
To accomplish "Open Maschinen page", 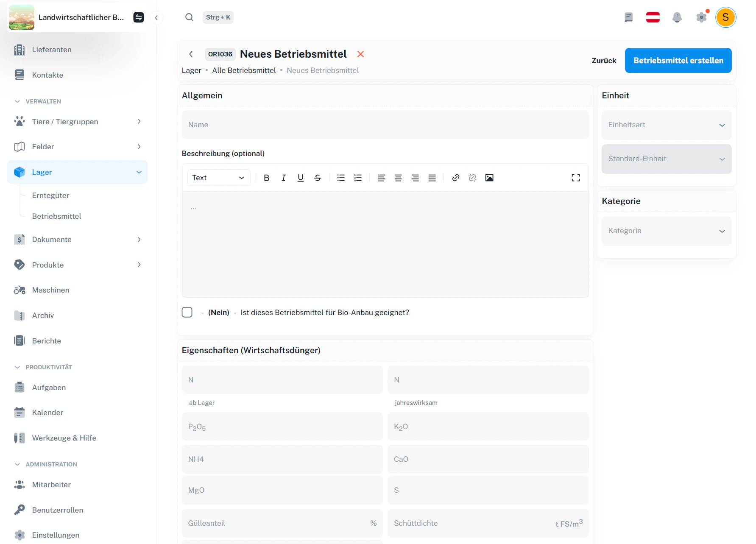I will 77,290.
